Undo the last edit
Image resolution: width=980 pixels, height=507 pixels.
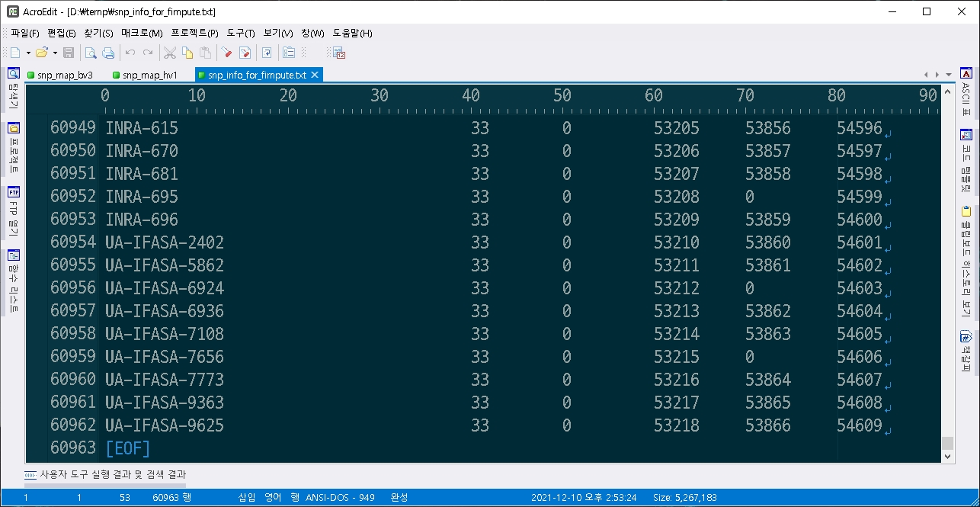click(x=130, y=53)
